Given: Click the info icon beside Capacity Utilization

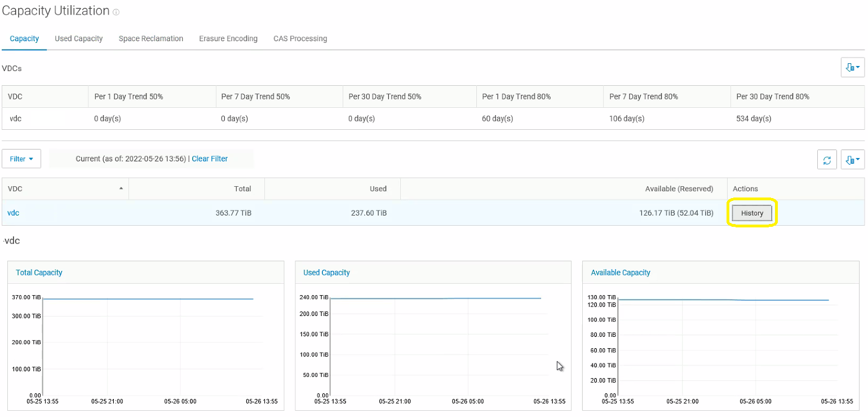Looking at the screenshot, I should point(116,12).
